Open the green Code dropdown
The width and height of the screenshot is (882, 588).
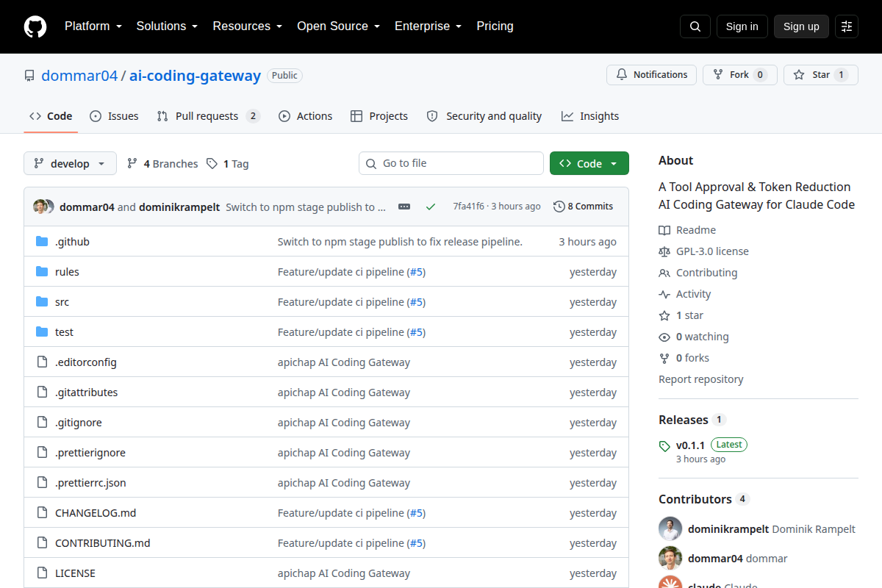click(589, 164)
